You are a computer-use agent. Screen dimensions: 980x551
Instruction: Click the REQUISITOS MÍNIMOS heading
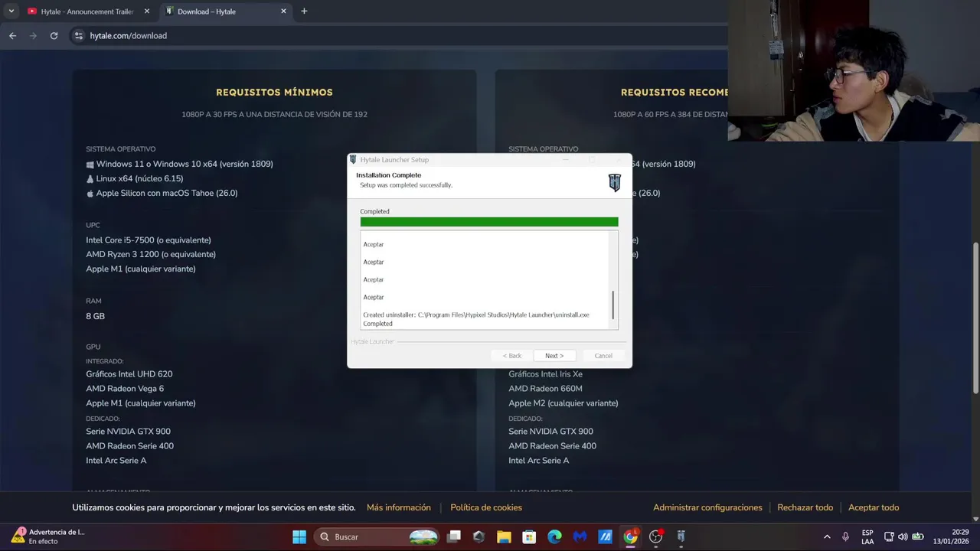tap(274, 92)
